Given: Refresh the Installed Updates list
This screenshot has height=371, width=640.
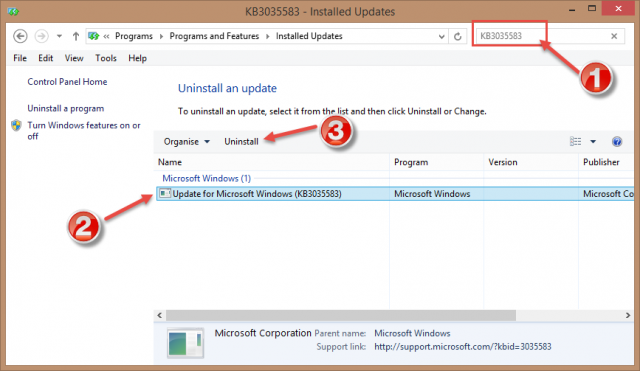Looking at the screenshot, I should click(458, 36).
